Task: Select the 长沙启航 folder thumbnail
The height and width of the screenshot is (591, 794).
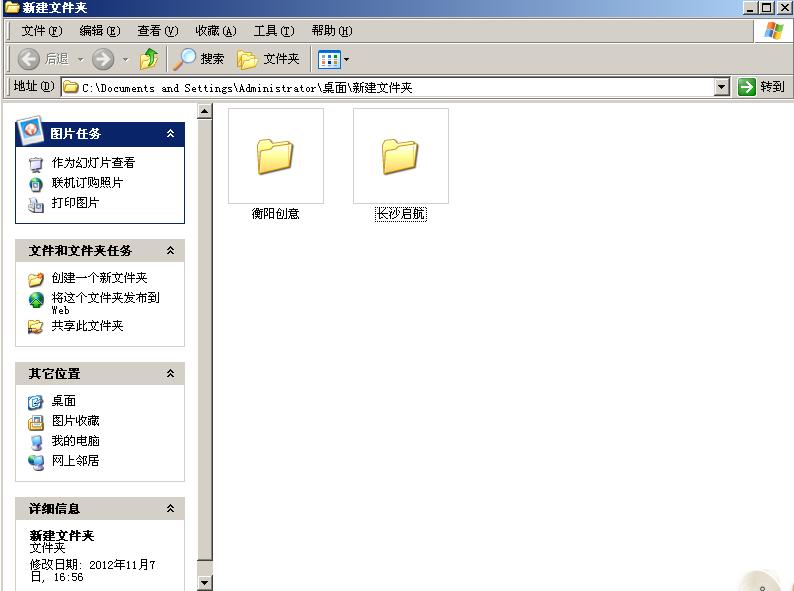Action: [x=400, y=157]
